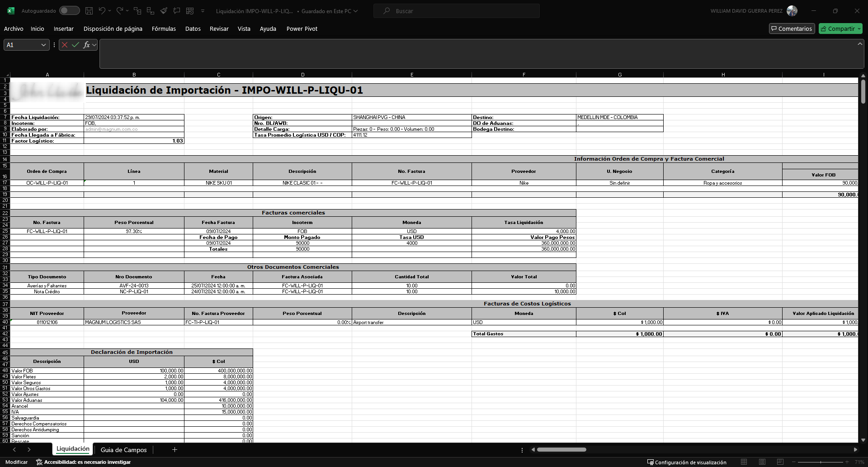The width and height of the screenshot is (868, 467).
Task: Click the Undo arrow icon
Action: point(102,11)
